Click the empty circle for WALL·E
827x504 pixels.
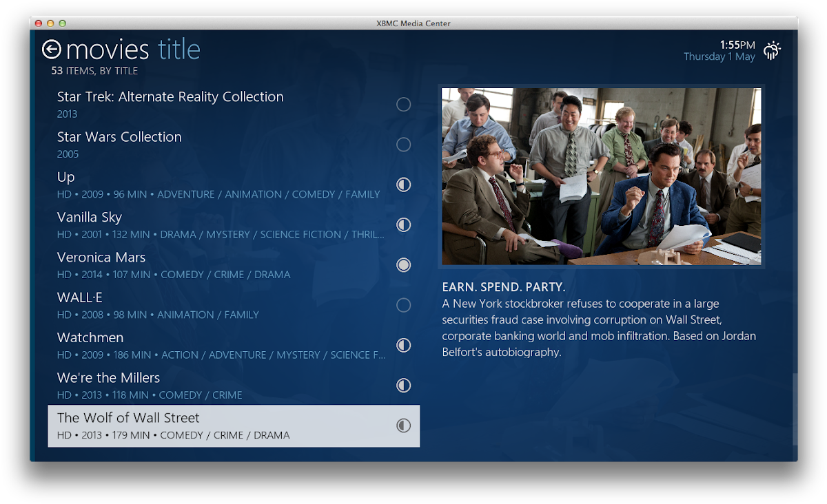pos(404,305)
